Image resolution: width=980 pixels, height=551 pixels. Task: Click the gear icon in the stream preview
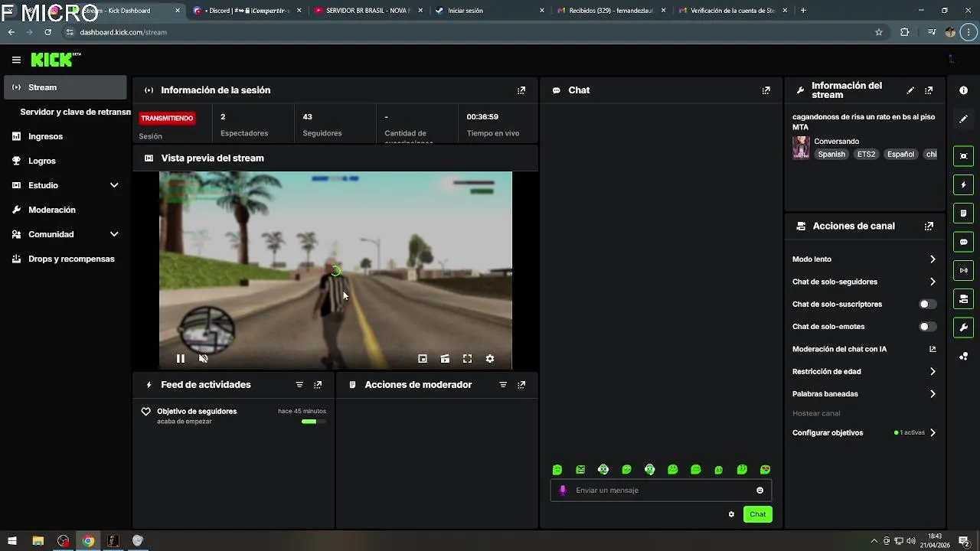[x=490, y=358]
